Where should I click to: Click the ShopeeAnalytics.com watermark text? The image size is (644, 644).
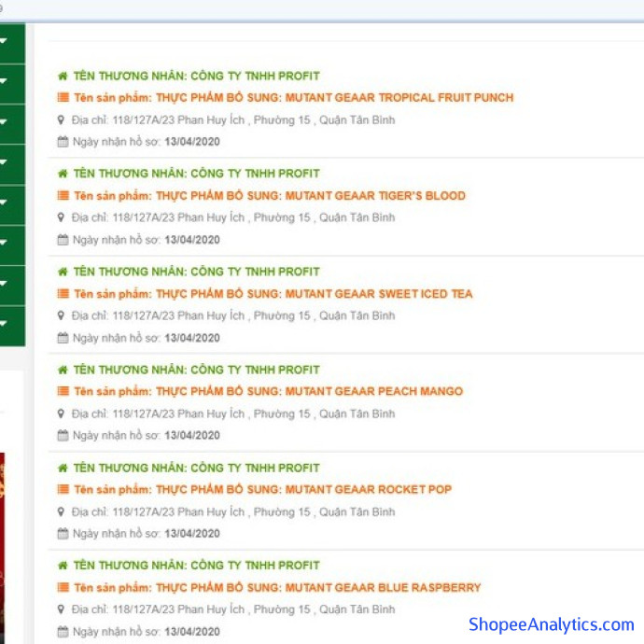point(551,624)
